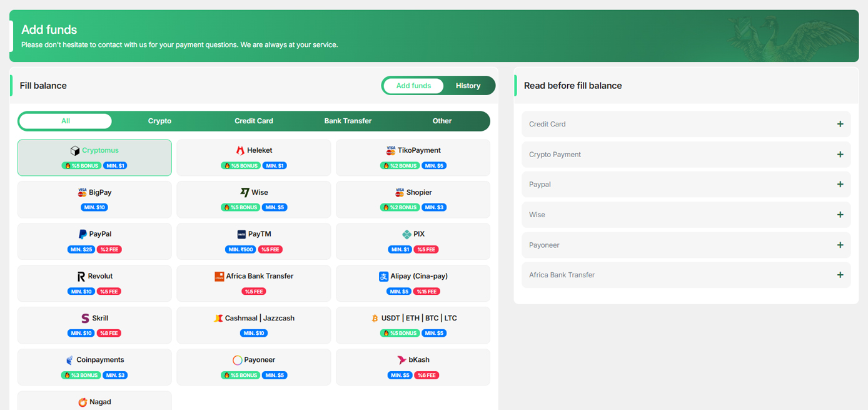Choose the Cryptomus payment method name

(x=100, y=150)
